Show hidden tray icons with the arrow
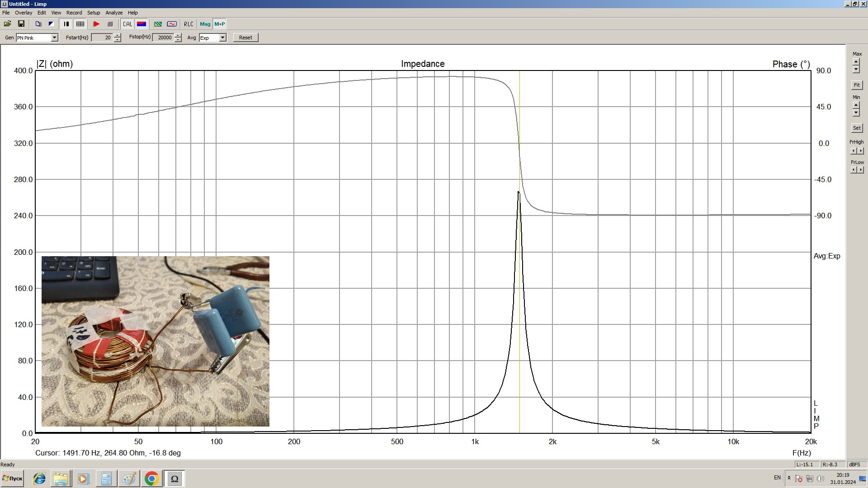This screenshot has height=488, width=868. [789, 478]
